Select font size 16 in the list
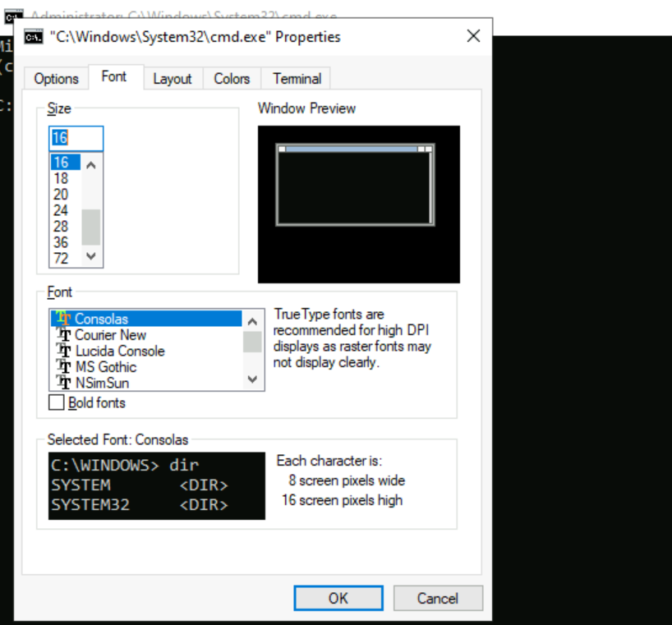This screenshot has width=672, height=625. 65,162
